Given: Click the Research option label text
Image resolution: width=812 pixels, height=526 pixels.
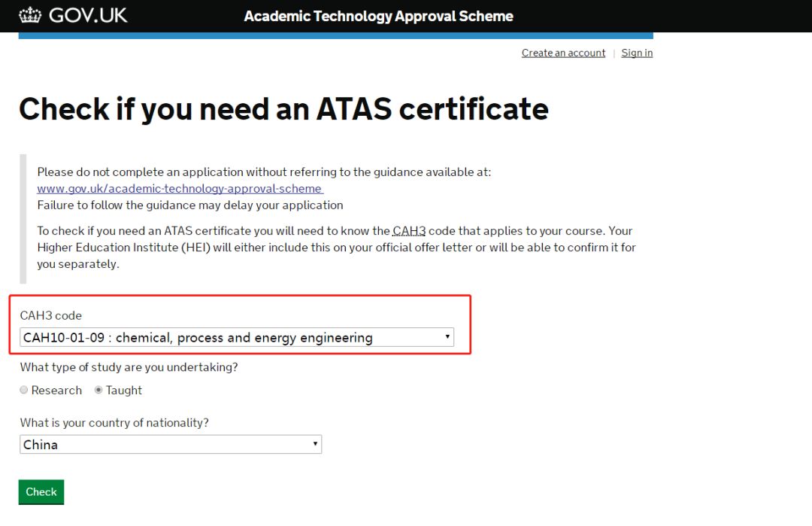Looking at the screenshot, I should [x=56, y=391].
